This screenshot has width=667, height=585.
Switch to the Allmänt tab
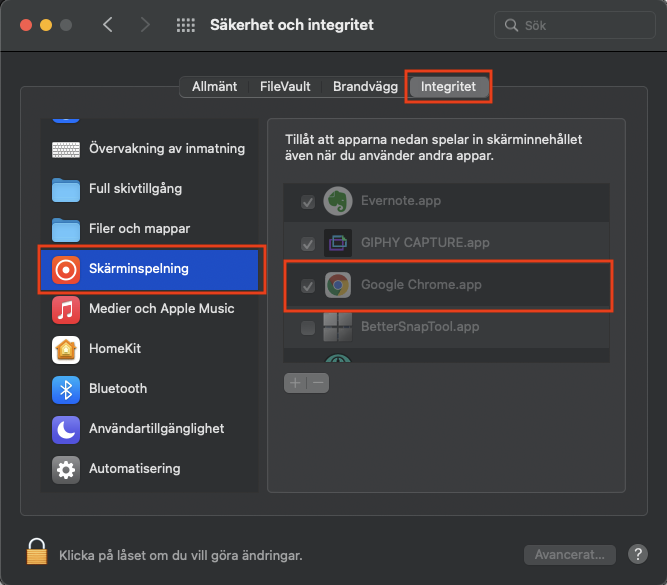pyautogui.click(x=214, y=86)
